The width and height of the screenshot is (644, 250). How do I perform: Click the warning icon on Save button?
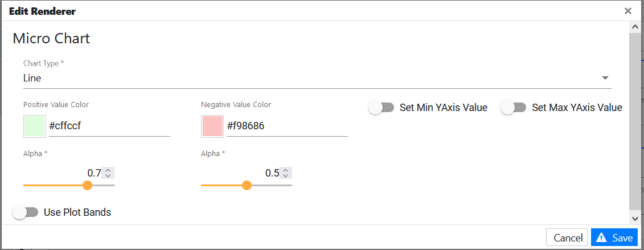pos(601,237)
